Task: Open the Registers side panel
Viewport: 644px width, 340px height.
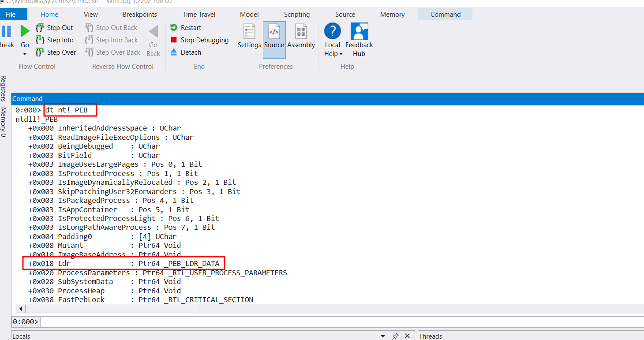Action: coord(4,89)
